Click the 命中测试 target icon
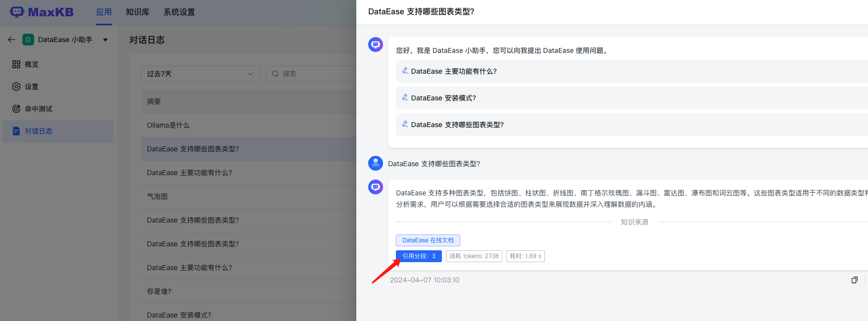868x321 pixels. tap(16, 109)
